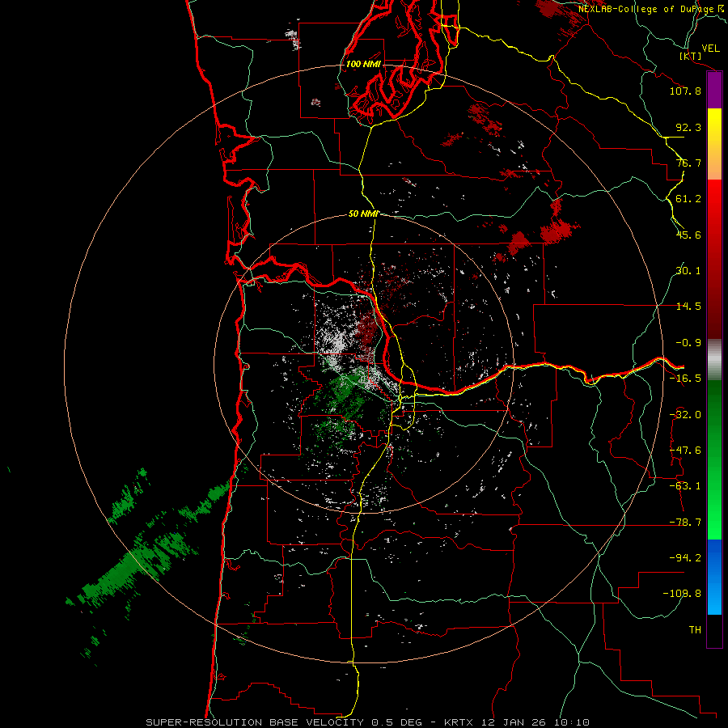Click the 50 NMI range ring label
Viewport: 728px width, 728px height.
pos(363,214)
